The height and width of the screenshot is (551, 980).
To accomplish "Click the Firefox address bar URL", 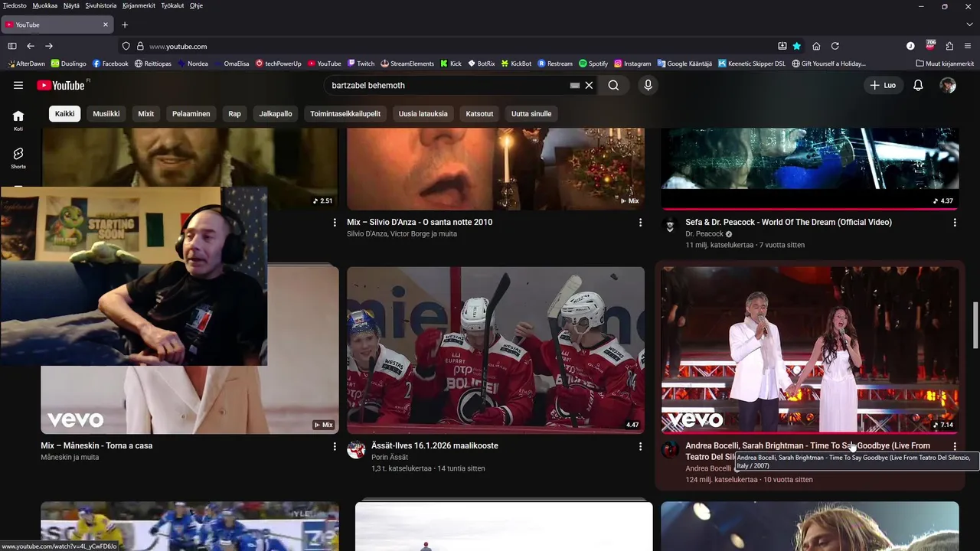I will 178,46.
